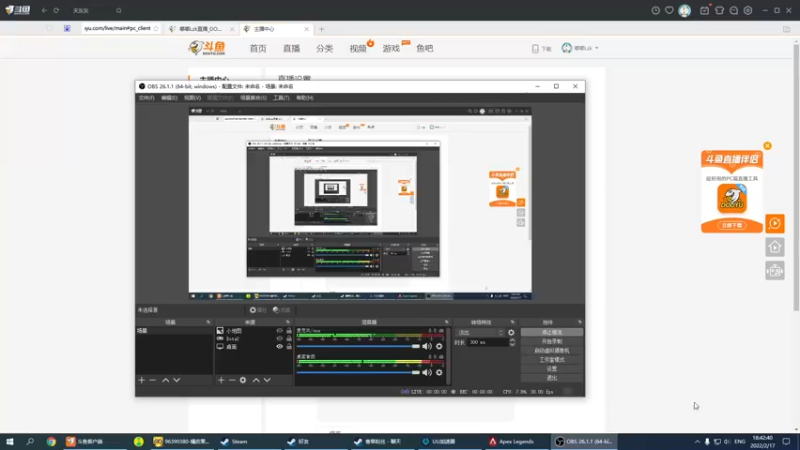800x450 pixels.
Task: Move scene up in OBS scenes panel
Action: pyautogui.click(x=165, y=380)
